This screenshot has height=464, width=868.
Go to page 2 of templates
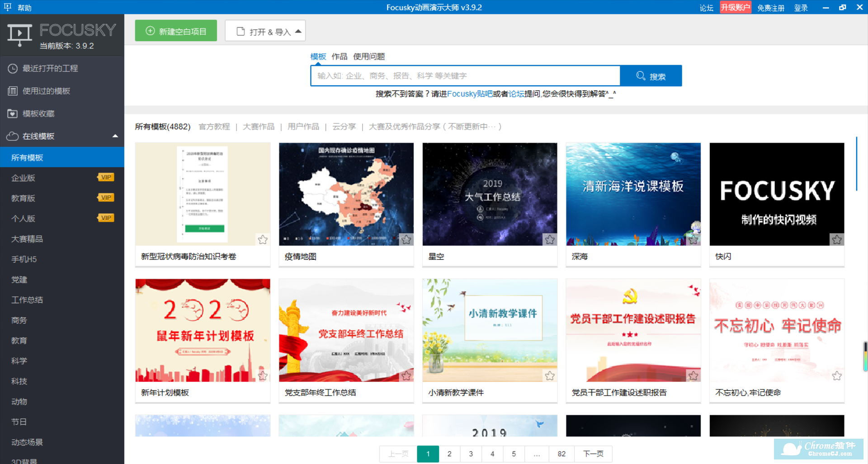449,454
